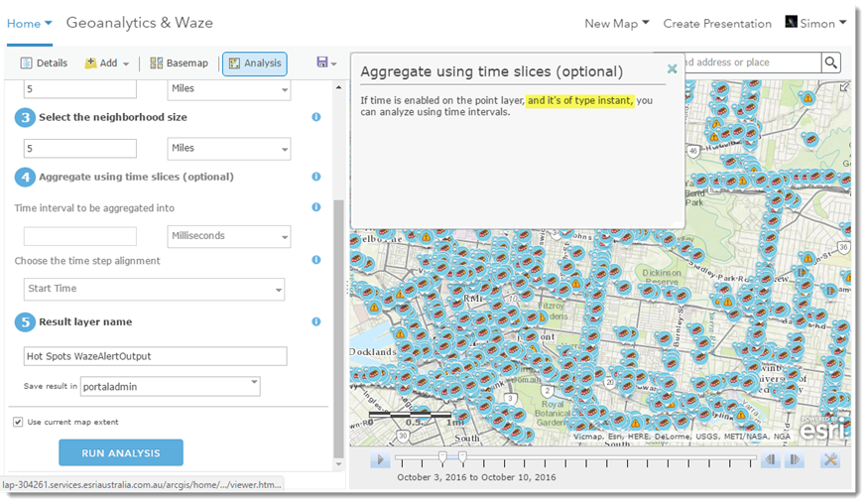The width and height of the screenshot is (867, 504).
Task: Click the RUN ANALYSIS button
Action: click(121, 452)
